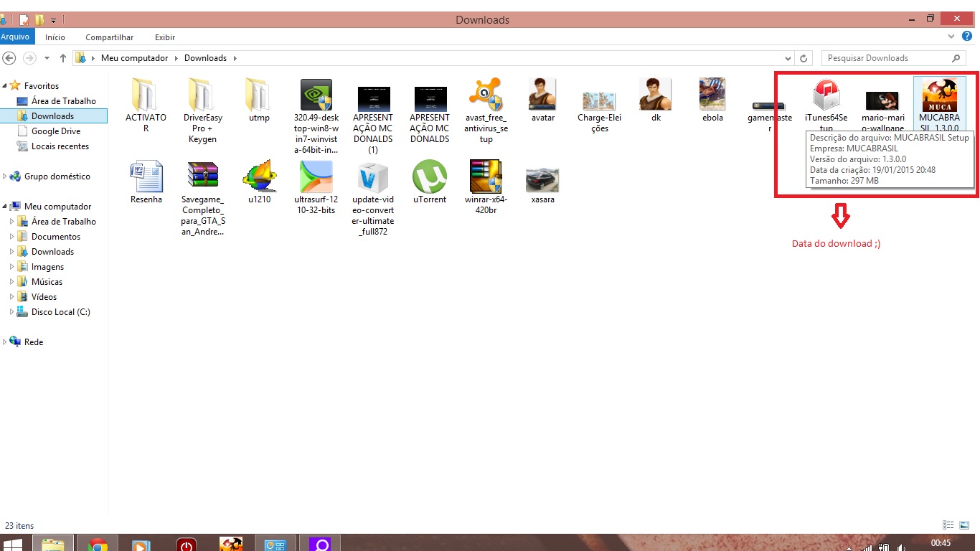Click the Pesquisar Downloads search box
The height and width of the screenshot is (551, 980).
885,58
